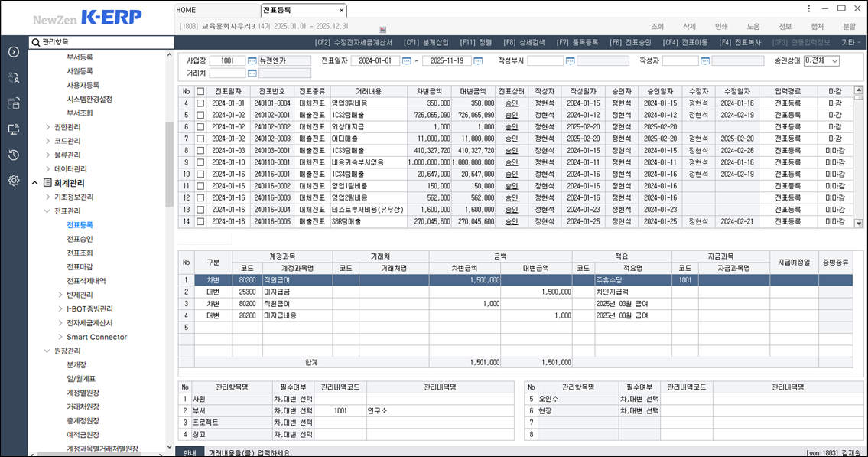Open settings gear icon in sidebar
Viewport: 868px width, 457px height.
[x=14, y=181]
